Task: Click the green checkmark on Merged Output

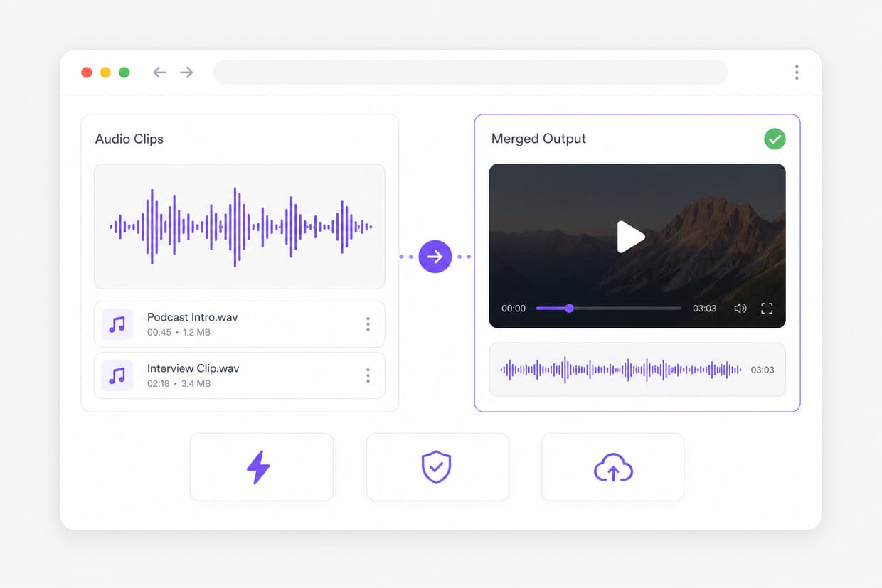Action: (775, 139)
